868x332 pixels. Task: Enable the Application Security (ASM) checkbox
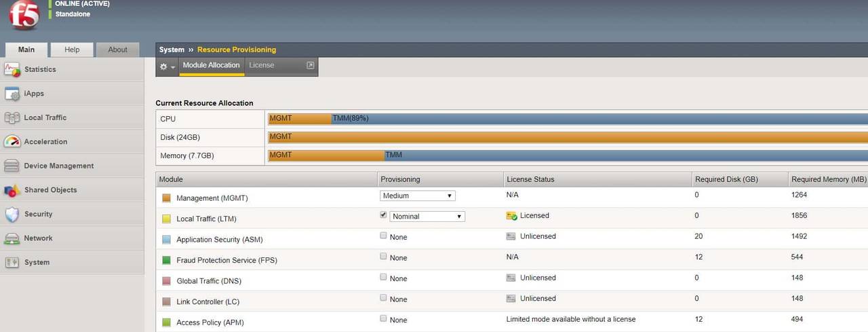(384, 236)
